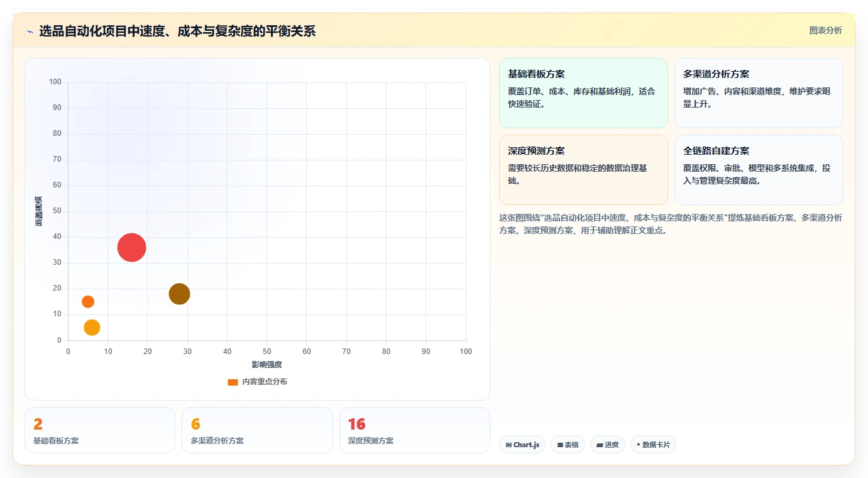
Task: Click the 覆盖权限、审批、模型 description text
Action: click(757, 174)
